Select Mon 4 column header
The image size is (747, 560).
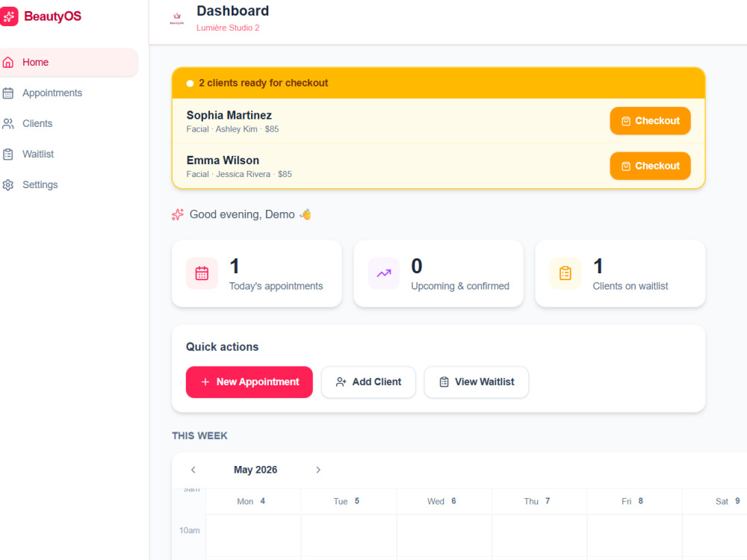pos(253,502)
